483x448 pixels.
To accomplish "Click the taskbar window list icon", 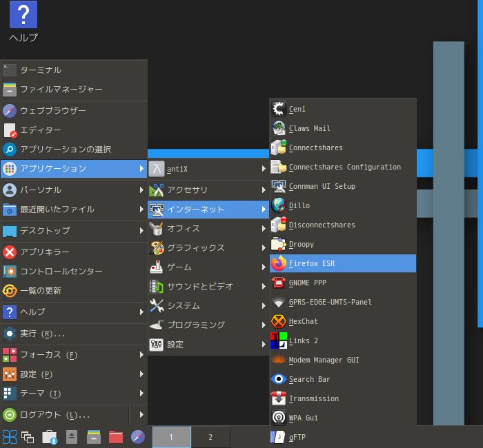I will pos(28,437).
